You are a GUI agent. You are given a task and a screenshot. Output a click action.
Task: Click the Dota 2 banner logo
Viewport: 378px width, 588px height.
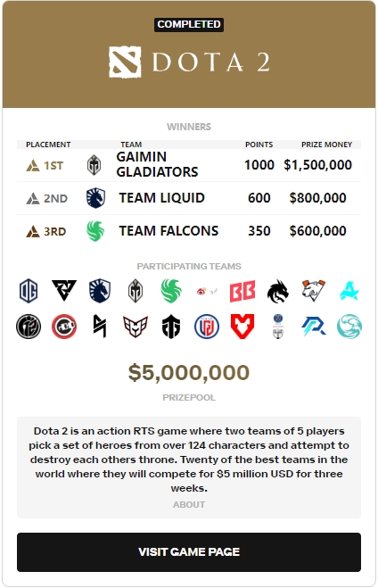[x=189, y=62]
